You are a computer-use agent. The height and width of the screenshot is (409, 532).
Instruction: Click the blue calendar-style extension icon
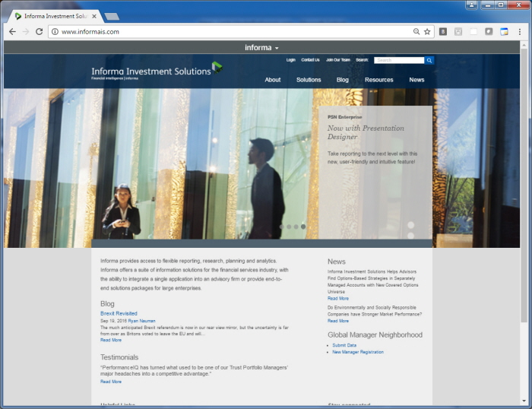504,32
